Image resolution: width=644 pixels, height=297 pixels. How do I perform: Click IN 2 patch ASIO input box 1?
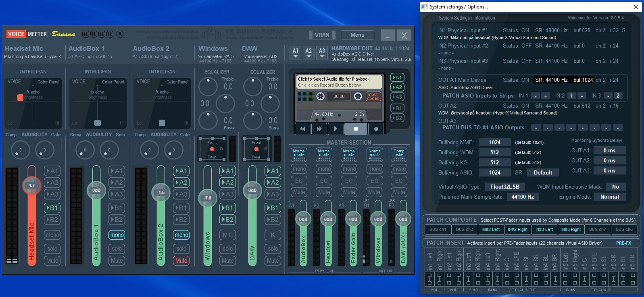coord(571,96)
